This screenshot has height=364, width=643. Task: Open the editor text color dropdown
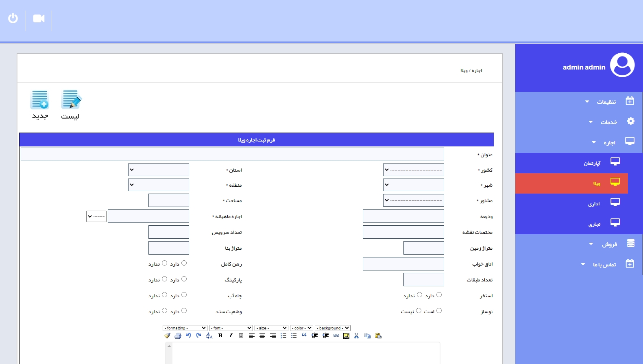point(301,328)
